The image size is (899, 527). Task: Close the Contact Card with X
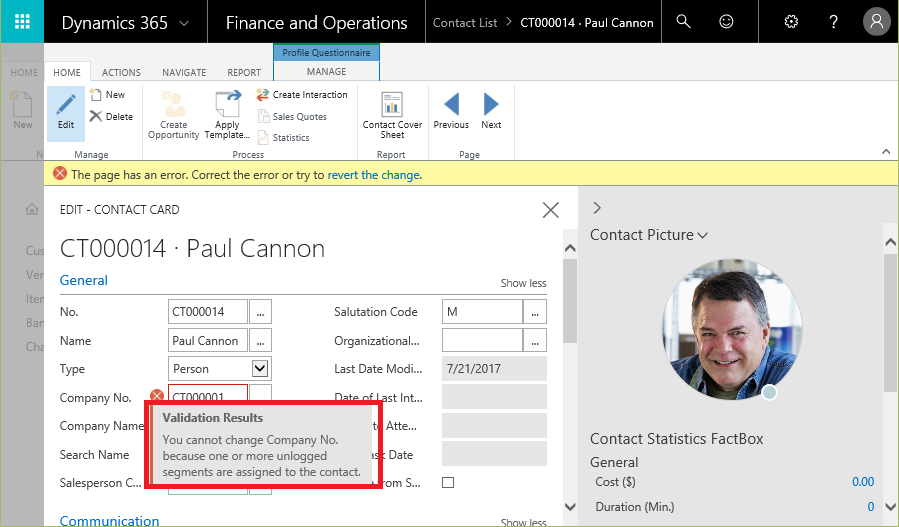coord(550,210)
